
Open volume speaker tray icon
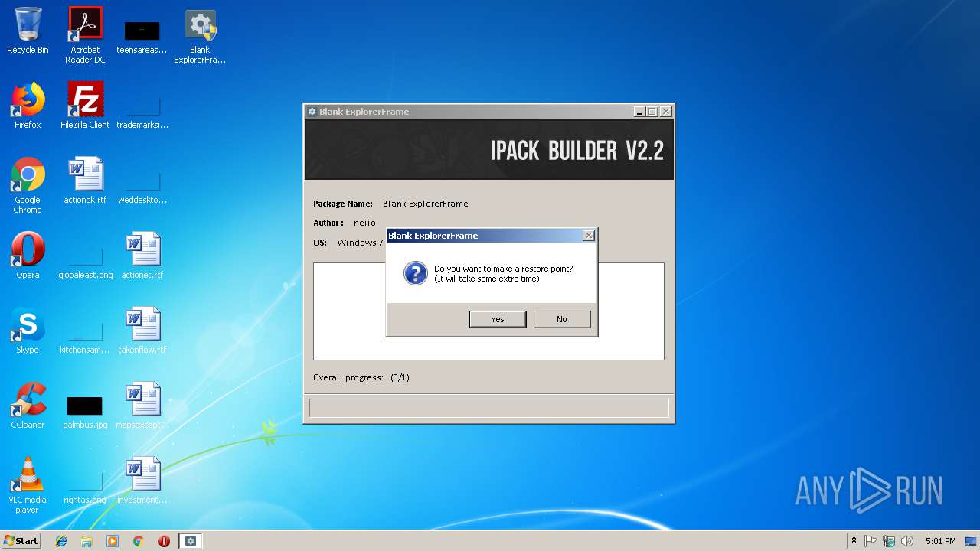pos(907,541)
